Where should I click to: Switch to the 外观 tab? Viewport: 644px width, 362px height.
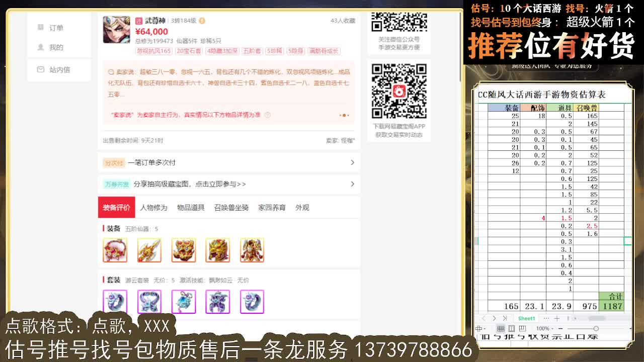point(302,207)
